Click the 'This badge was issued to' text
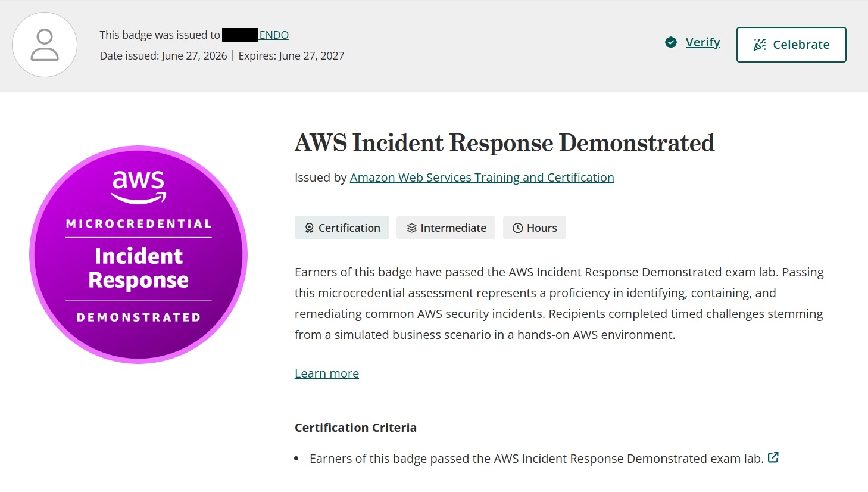The height and width of the screenshot is (492, 868). coord(160,35)
